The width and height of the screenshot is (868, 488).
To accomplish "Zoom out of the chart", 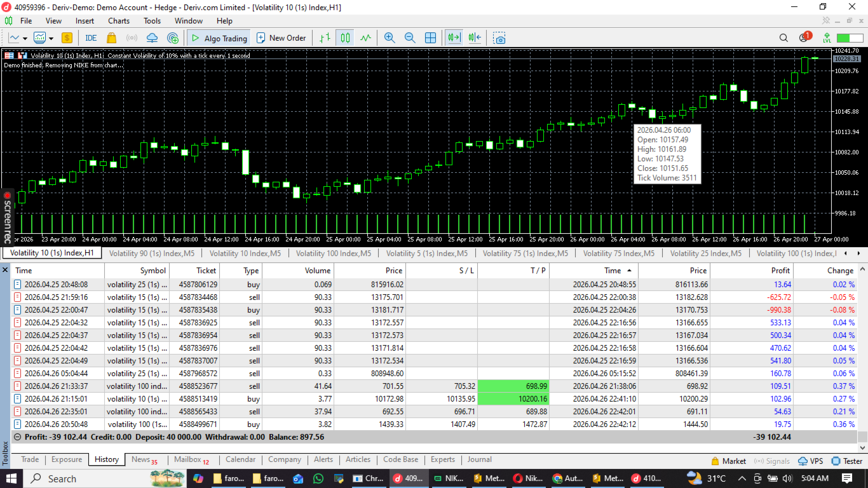I will [410, 38].
